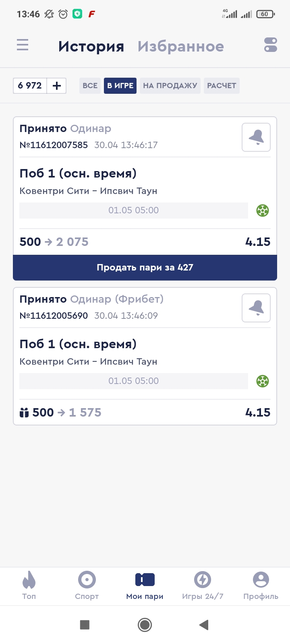Toggle notification bell for bet №11612007585
Image resolution: width=290 pixels, height=644 pixels.
[256, 137]
